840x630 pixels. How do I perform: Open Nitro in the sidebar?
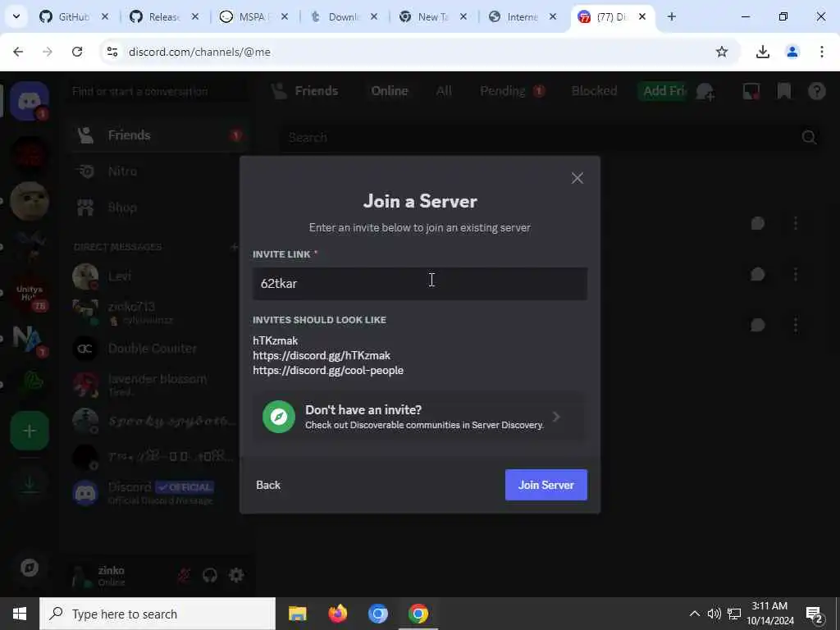pos(159,171)
